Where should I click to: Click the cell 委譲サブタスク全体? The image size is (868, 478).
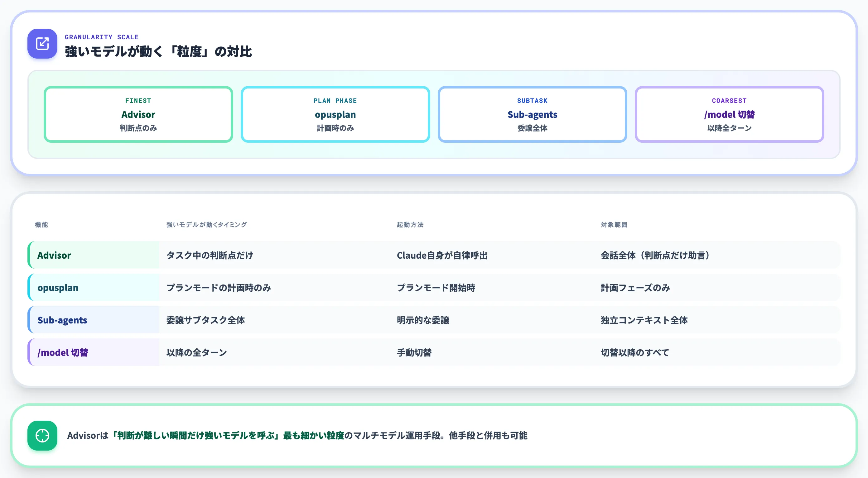tap(205, 320)
